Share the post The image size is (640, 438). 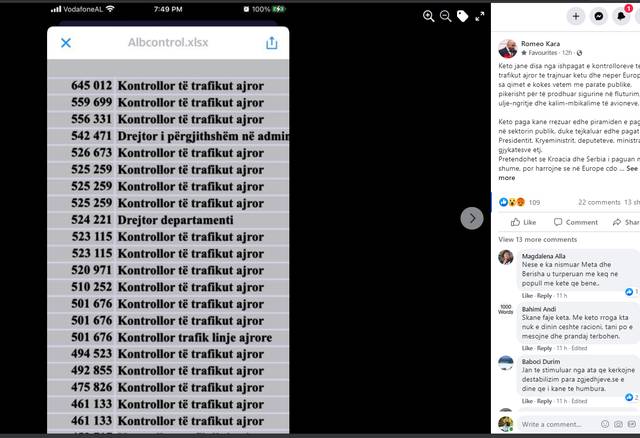coord(626,222)
